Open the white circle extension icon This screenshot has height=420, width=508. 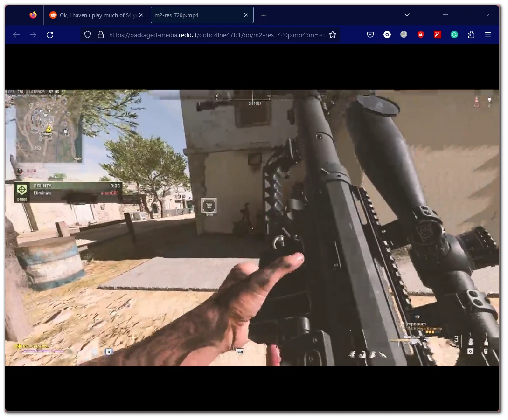(x=387, y=34)
